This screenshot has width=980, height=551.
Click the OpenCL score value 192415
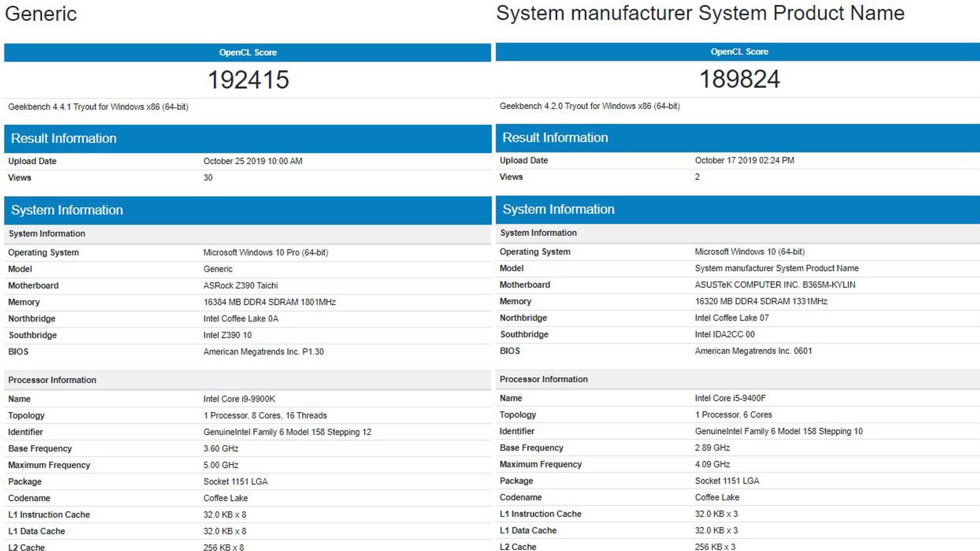pyautogui.click(x=248, y=80)
